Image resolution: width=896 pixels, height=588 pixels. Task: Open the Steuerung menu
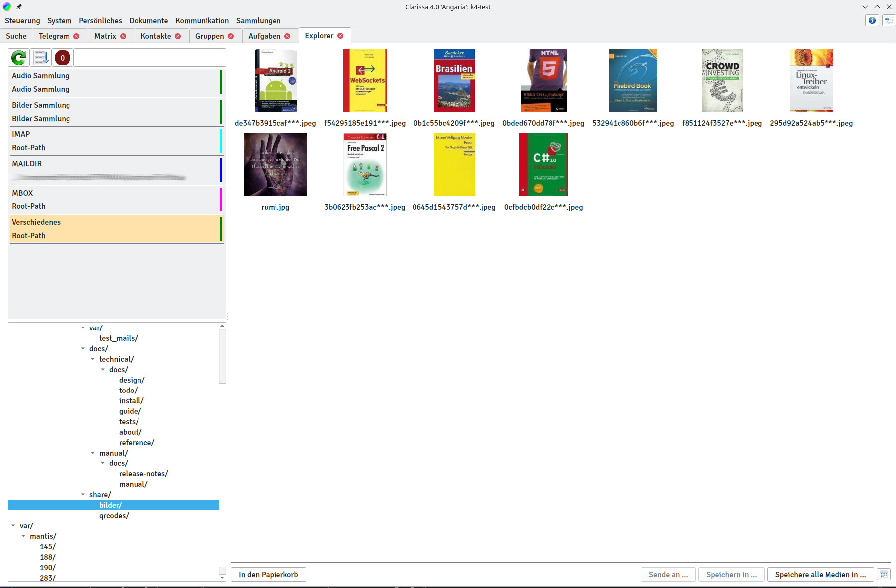(x=22, y=21)
